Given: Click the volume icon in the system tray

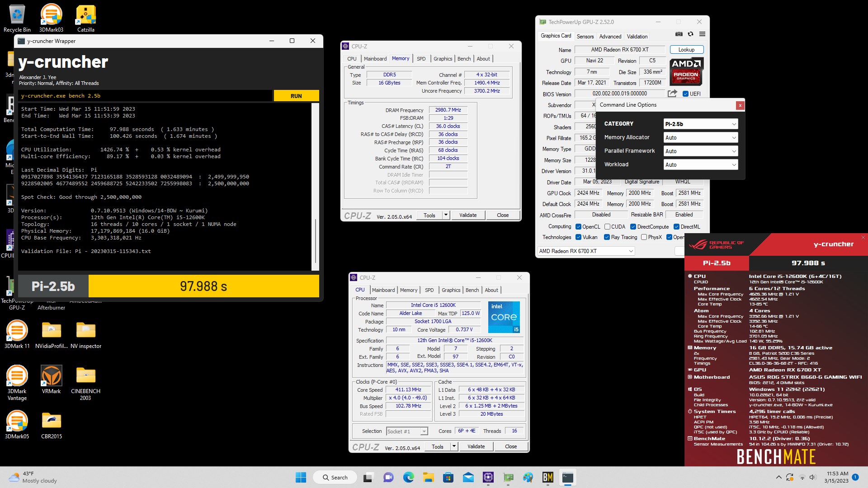Looking at the screenshot, I should (x=812, y=477).
